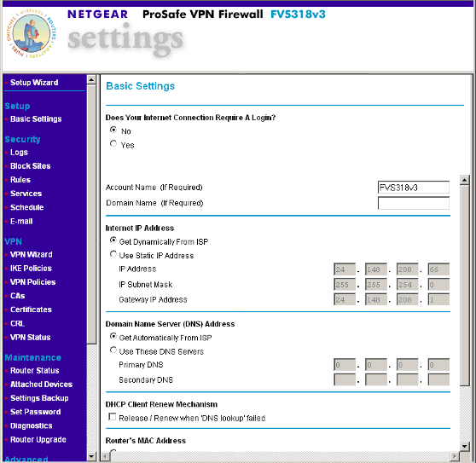This screenshot has height=463, width=476.
Task: Click first octet of IP Address
Action: coord(345,269)
